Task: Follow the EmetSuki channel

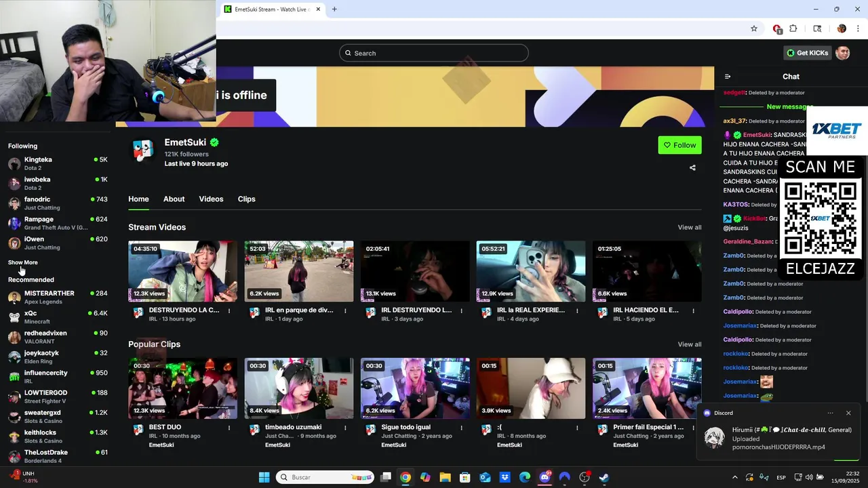Action: click(679, 145)
